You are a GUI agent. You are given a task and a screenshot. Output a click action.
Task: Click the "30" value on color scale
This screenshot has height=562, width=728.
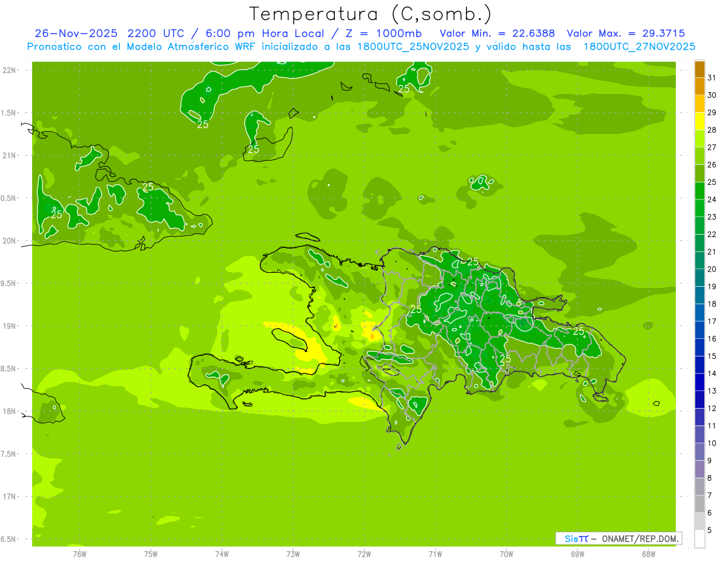(712, 95)
